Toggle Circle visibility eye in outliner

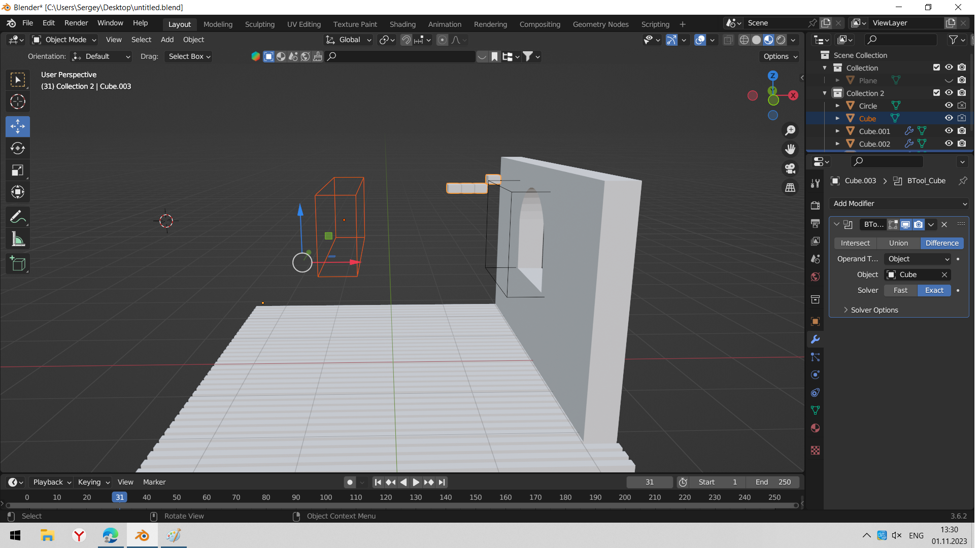click(x=949, y=106)
